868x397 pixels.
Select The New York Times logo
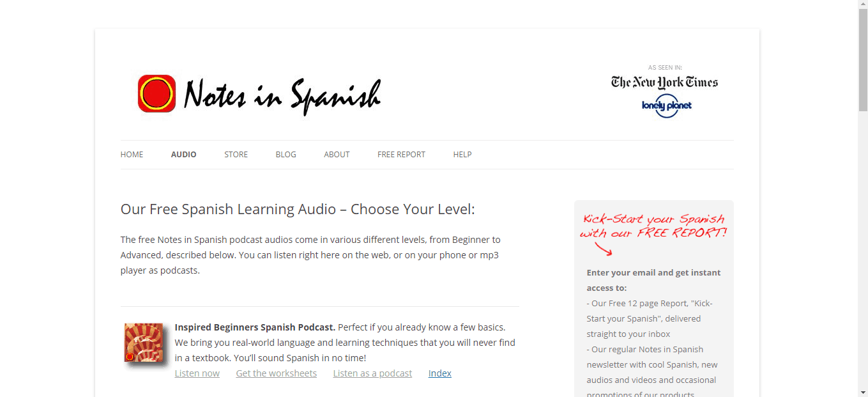pos(665,82)
